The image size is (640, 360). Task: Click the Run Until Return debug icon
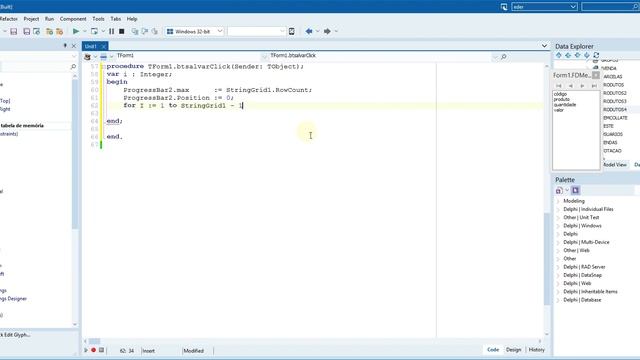point(154,31)
